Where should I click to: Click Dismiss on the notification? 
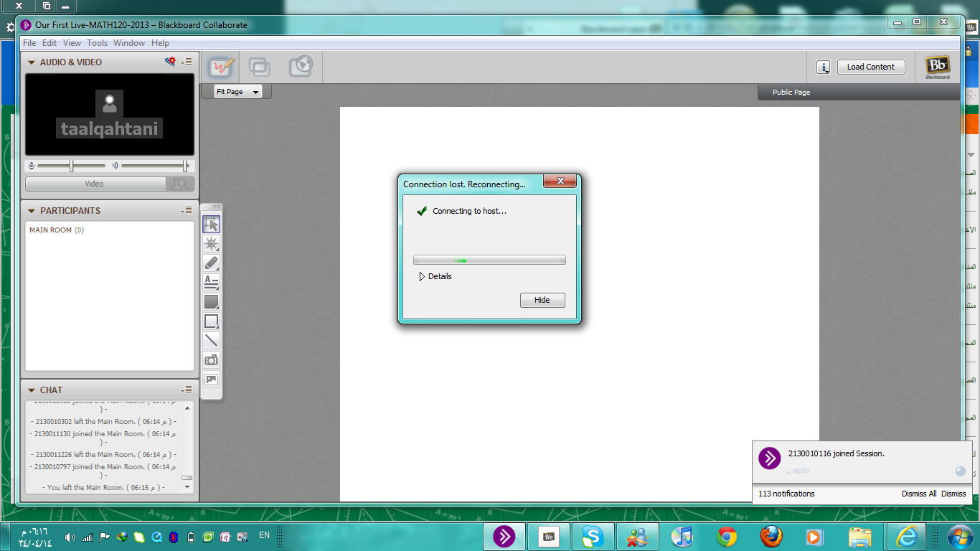pyautogui.click(x=953, y=494)
